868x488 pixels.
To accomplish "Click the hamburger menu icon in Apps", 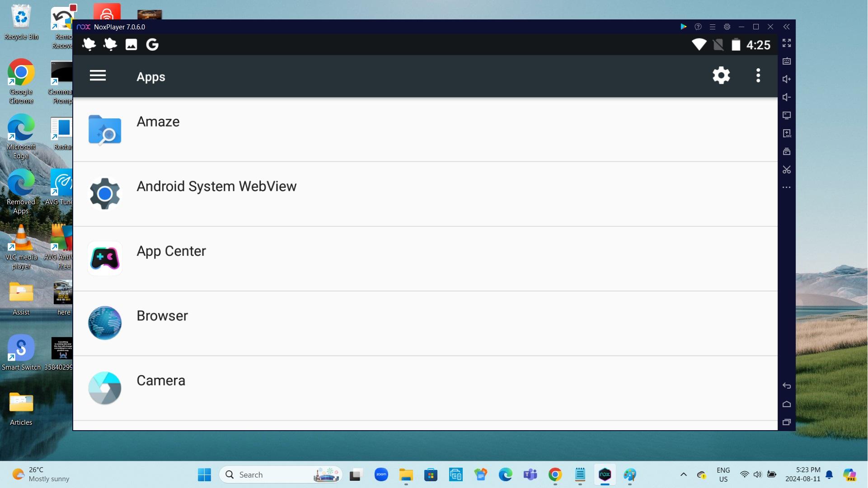I will pos(97,75).
